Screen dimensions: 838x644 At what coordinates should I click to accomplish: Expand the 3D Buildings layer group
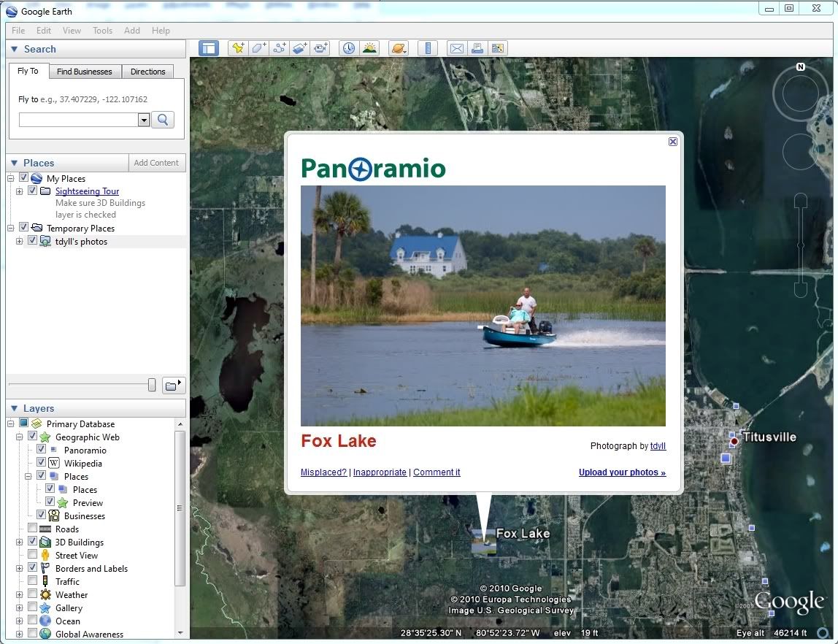19,542
